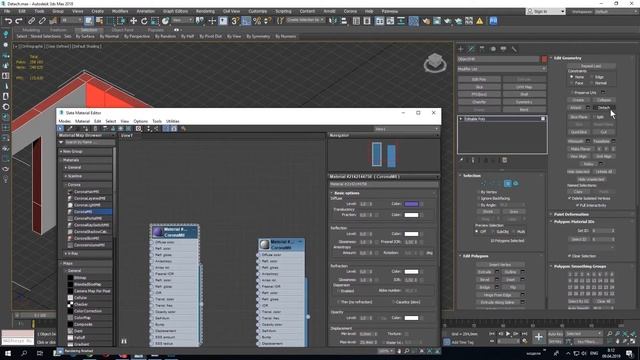Click the red object color swatch
Screen dimensions: 640x360
pos(544,59)
